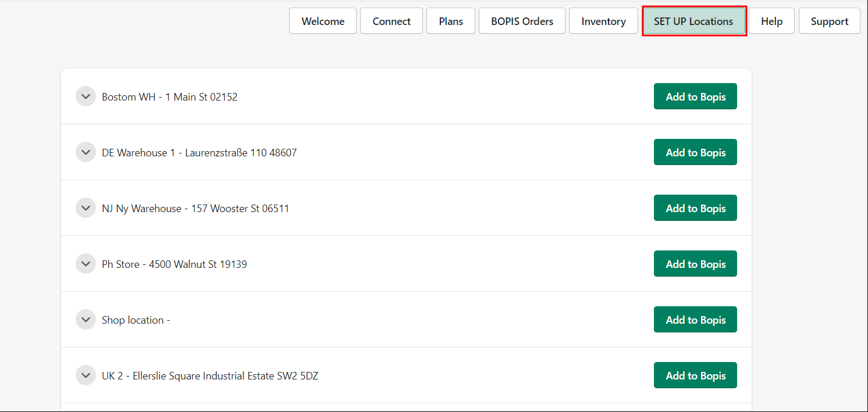Add NJ Ny Warehouse to Bopis
868x412 pixels.
click(x=695, y=208)
